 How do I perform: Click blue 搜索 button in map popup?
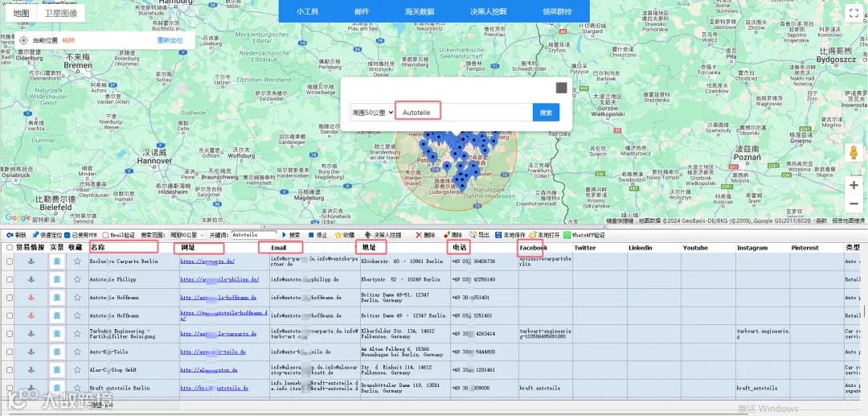tap(546, 113)
